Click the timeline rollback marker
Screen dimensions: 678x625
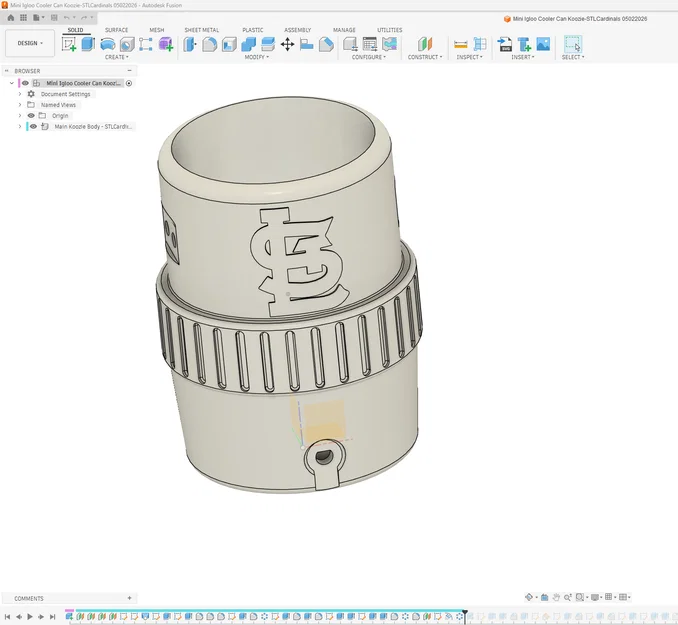(465, 616)
